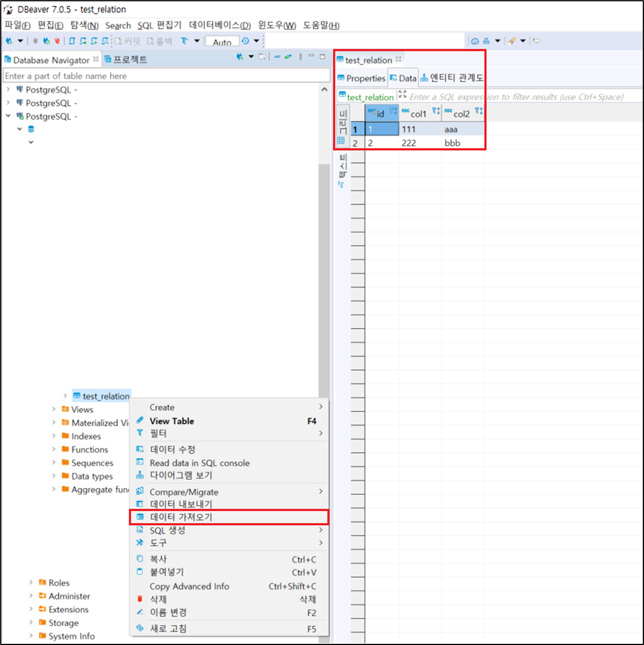Open the 도움말 menu
644x645 pixels.
click(x=321, y=25)
